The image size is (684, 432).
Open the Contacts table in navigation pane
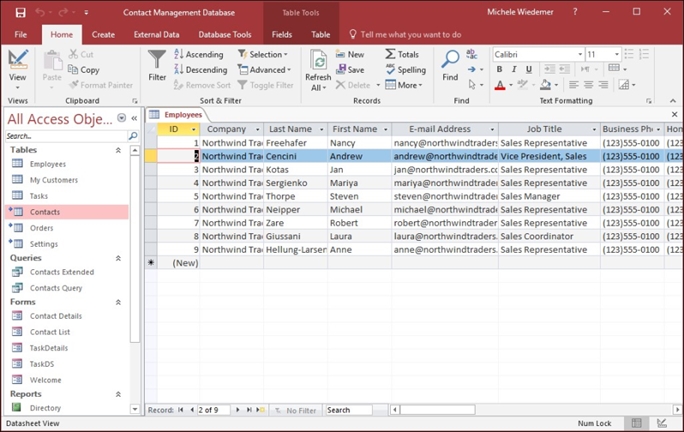click(67, 212)
